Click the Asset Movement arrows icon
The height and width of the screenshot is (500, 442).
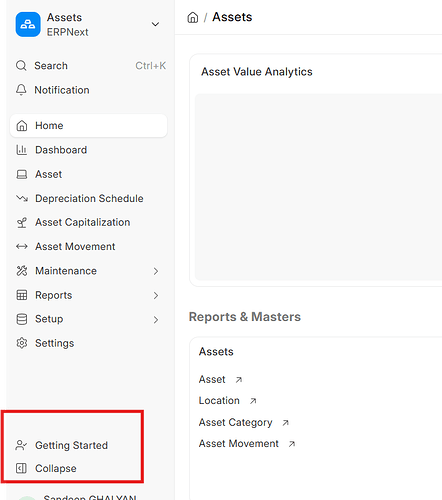(22, 247)
